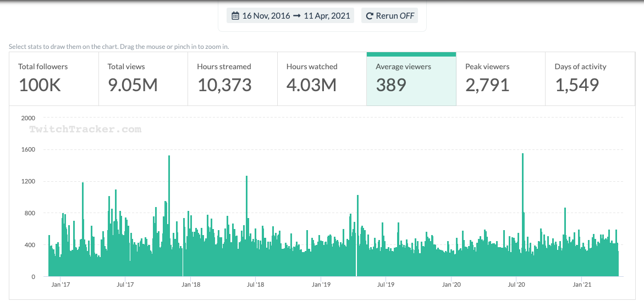Viewport: 644px width, 307px height.
Task: Select the Peak viewers stat card
Action: [500, 79]
